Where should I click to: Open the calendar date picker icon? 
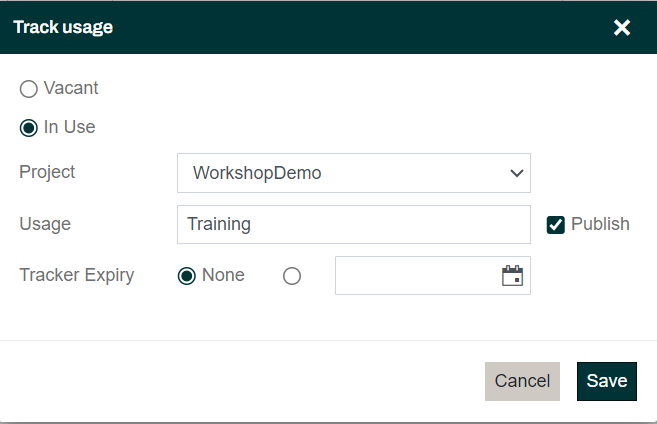(512, 276)
